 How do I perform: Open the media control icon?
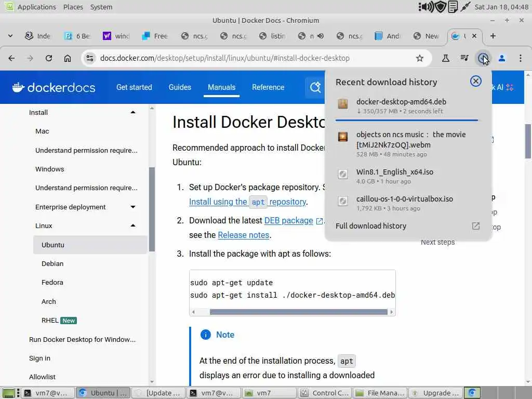click(x=464, y=58)
